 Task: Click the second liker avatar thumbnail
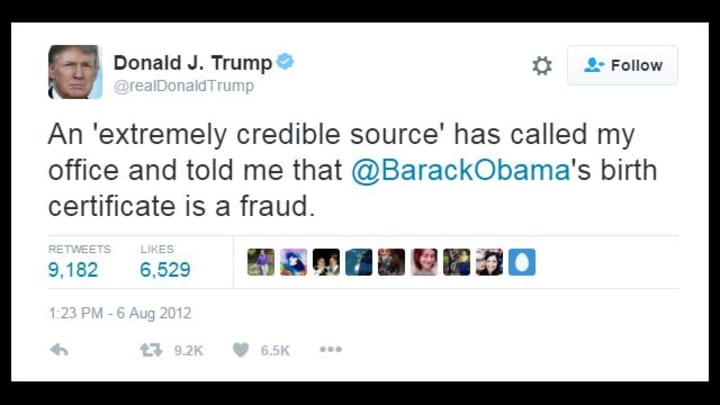(x=293, y=262)
